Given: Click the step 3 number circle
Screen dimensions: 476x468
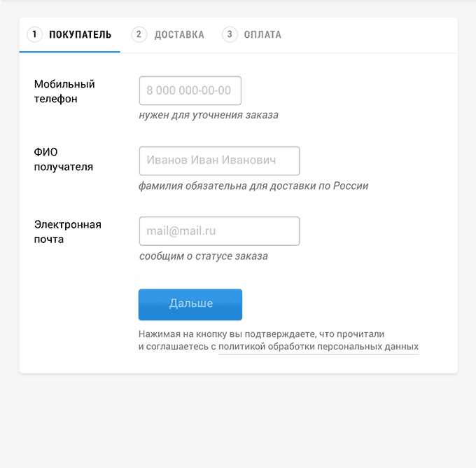Looking at the screenshot, I should pyautogui.click(x=230, y=34).
